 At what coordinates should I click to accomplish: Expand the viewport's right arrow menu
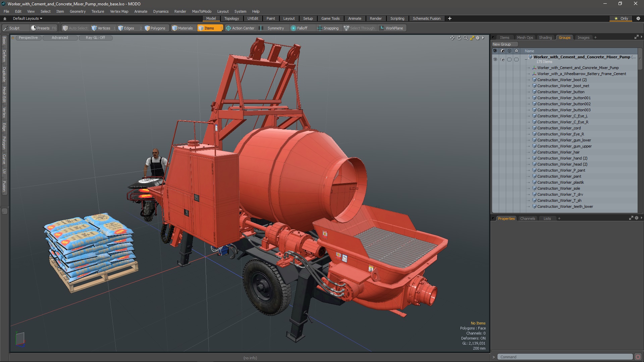[x=483, y=38]
